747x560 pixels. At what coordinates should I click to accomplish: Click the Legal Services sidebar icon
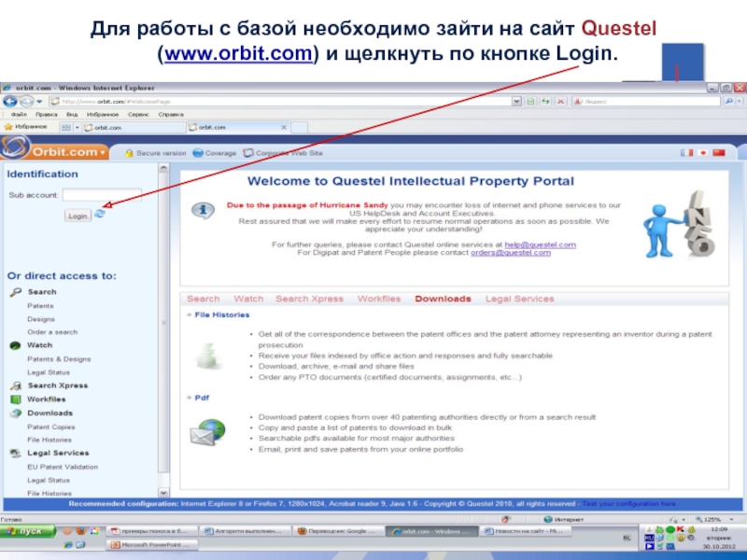click(x=16, y=454)
